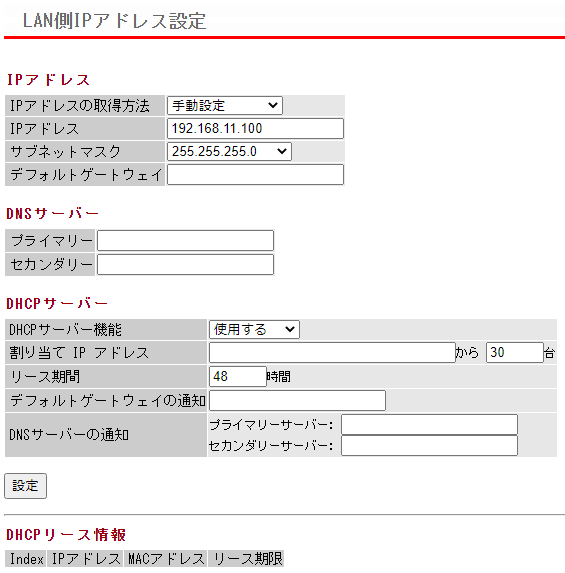Click the DNS セカンダリー input field

tap(185, 265)
